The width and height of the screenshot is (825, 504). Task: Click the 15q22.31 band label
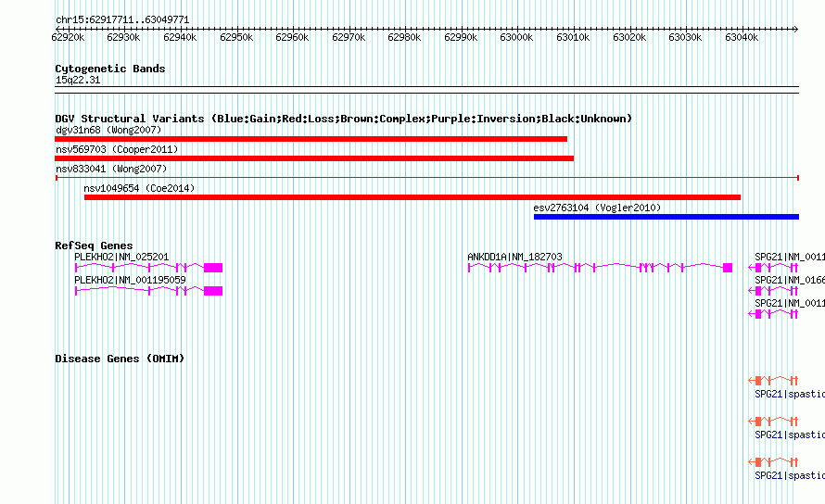click(x=78, y=80)
